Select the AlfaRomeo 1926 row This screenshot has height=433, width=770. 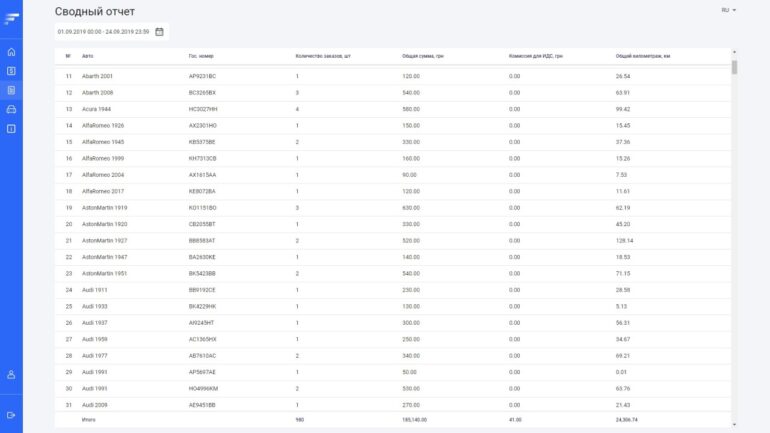point(393,126)
